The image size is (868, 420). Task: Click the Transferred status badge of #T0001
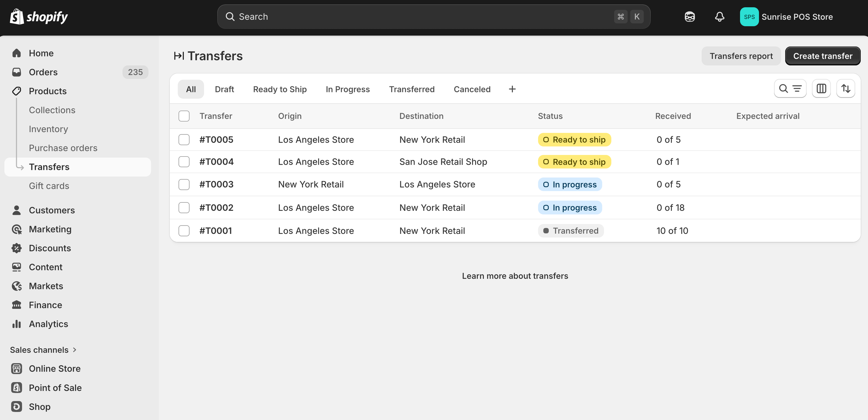point(571,231)
